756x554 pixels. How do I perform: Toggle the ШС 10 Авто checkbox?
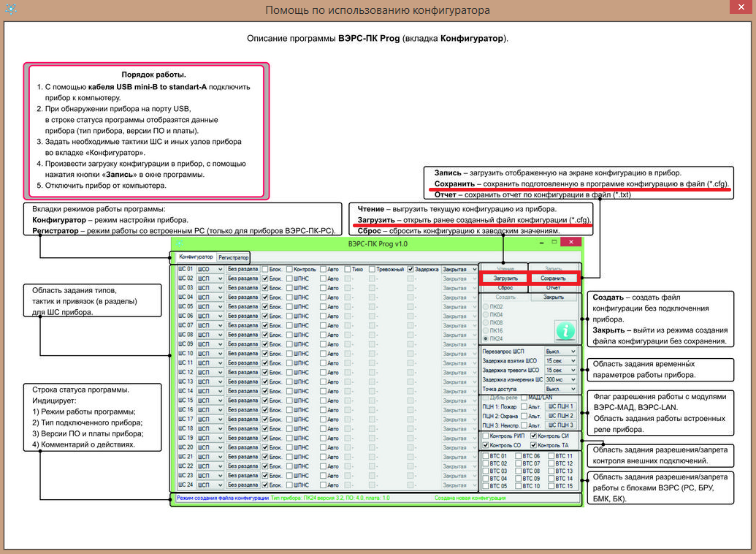tap(323, 354)
